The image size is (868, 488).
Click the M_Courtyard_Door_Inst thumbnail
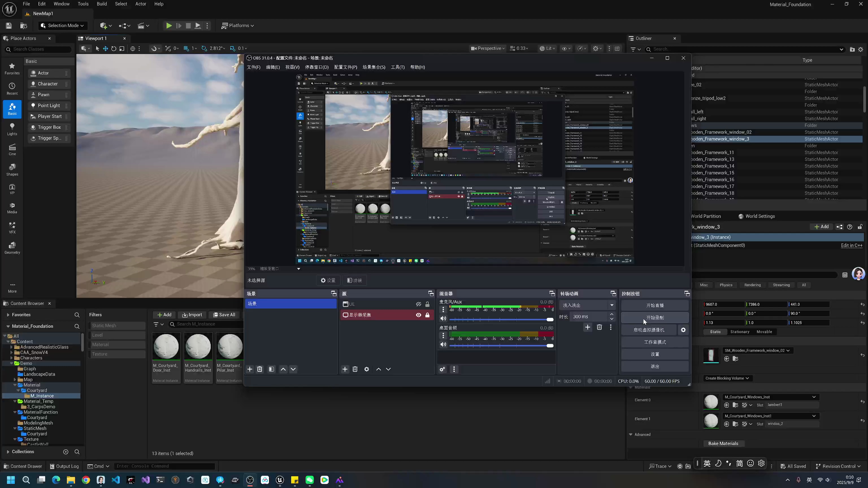[x=166, y=347]
